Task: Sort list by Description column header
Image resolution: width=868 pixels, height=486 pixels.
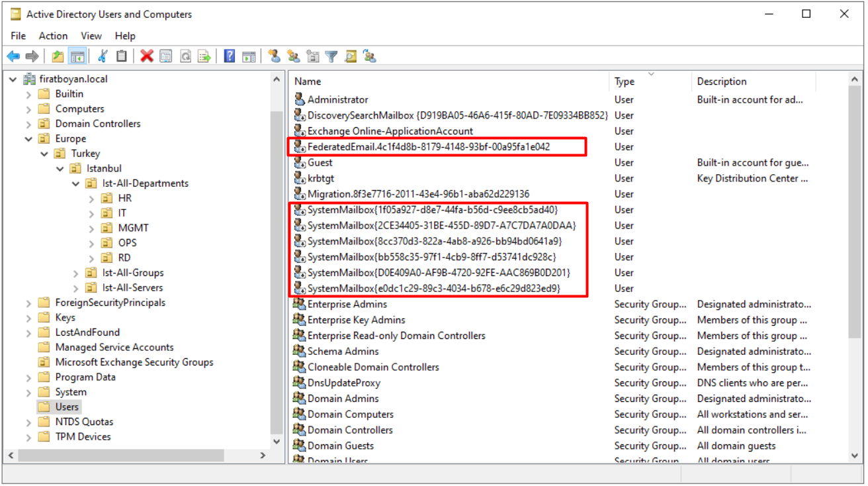Action: [754, 81]
